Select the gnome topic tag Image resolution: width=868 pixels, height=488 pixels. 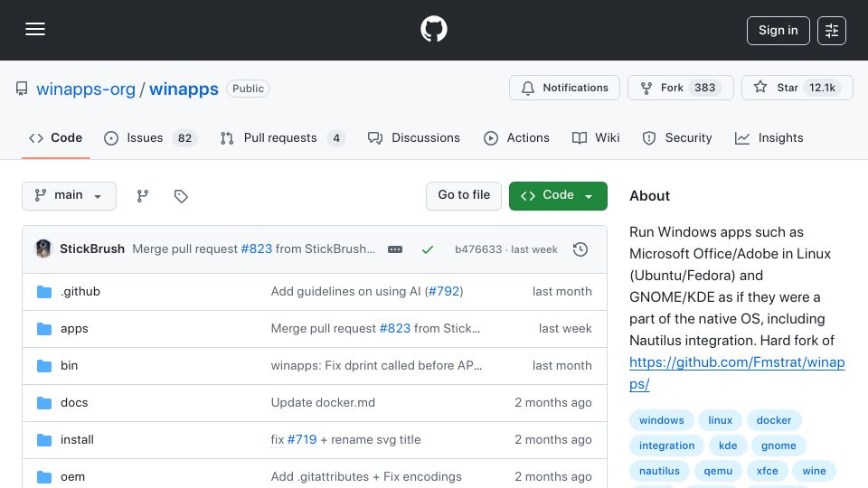coord(778,446)
